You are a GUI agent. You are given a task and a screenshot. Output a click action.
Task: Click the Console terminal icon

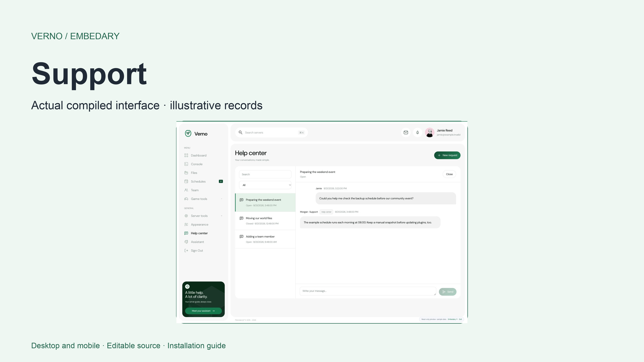pyautogui.click(x=186, y=164)
